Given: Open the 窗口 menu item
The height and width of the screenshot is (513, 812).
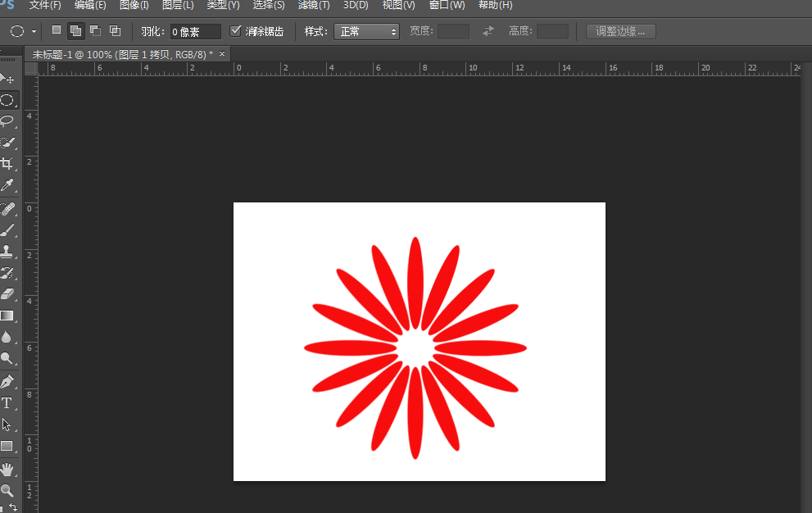Looking at the screenshot, I should pyautogui.click(x=446, y=5).
